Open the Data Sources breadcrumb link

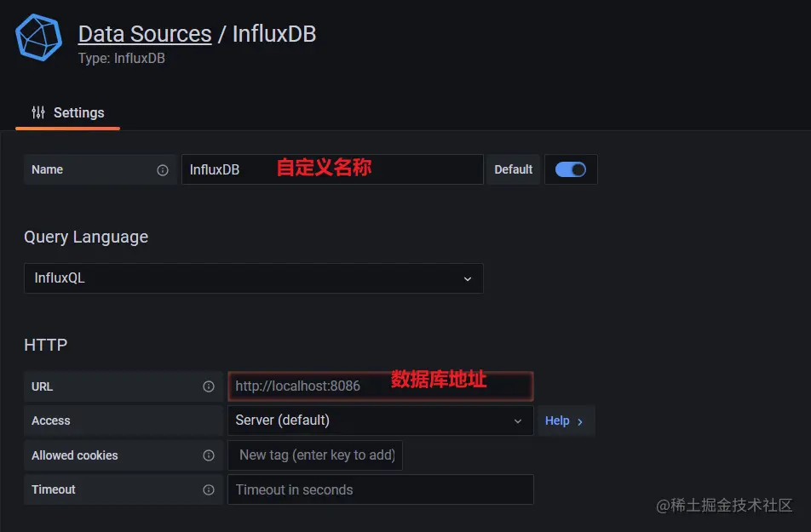click(145, 34)
